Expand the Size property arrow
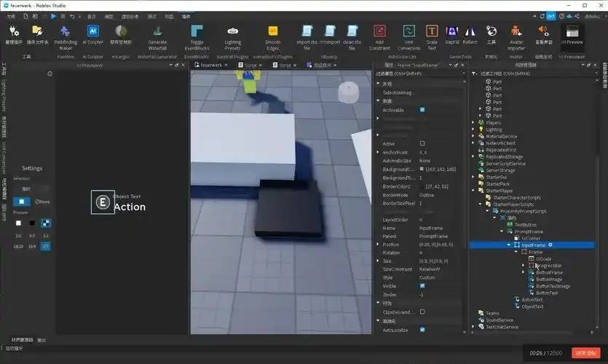 click(x=378, y=261)
